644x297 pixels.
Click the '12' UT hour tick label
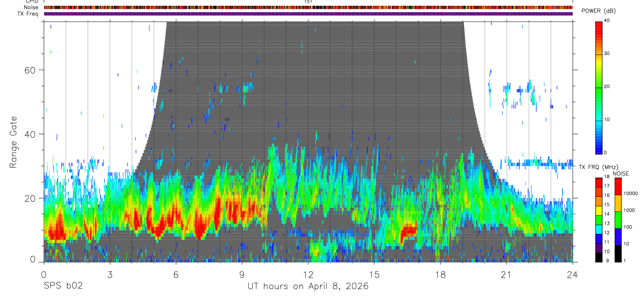coord(308,274)
